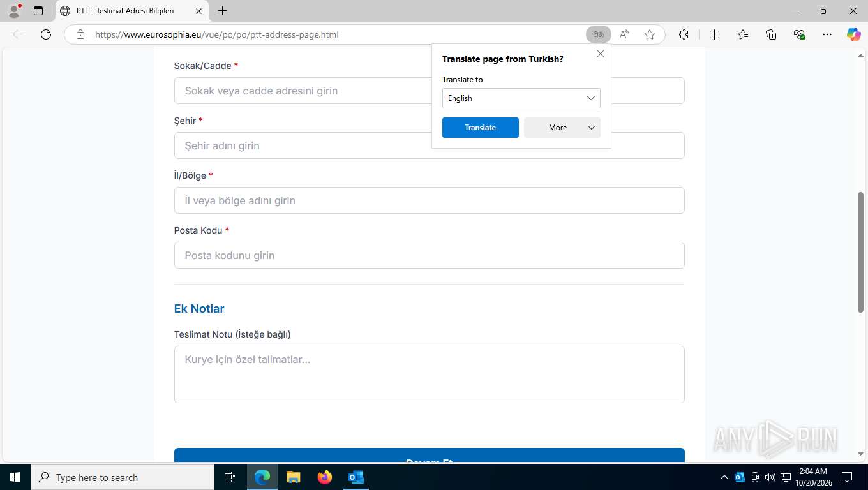Click the Şehir input field

click(430, 145)
